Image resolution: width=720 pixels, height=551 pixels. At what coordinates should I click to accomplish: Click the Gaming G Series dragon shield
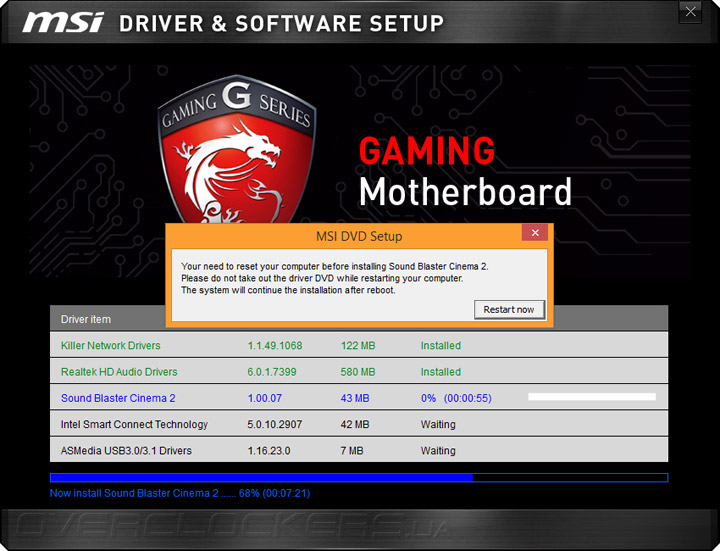click(x=236, y=149)
